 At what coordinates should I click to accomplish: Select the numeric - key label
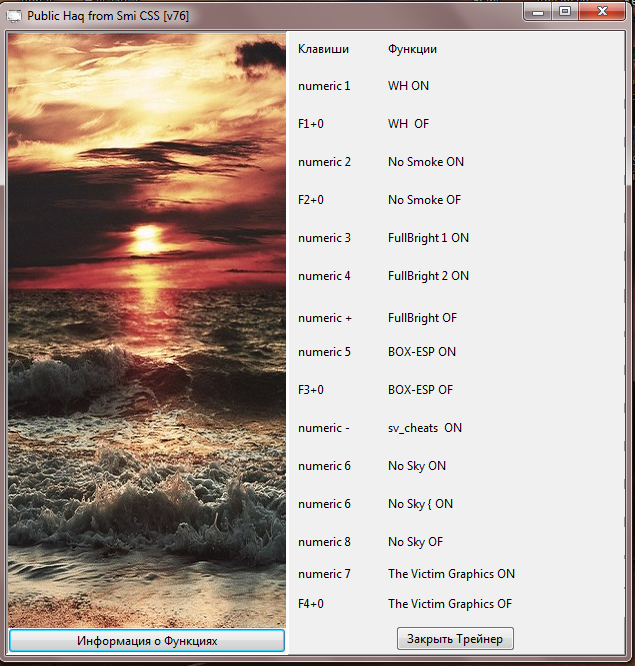(x=323, y=428)
